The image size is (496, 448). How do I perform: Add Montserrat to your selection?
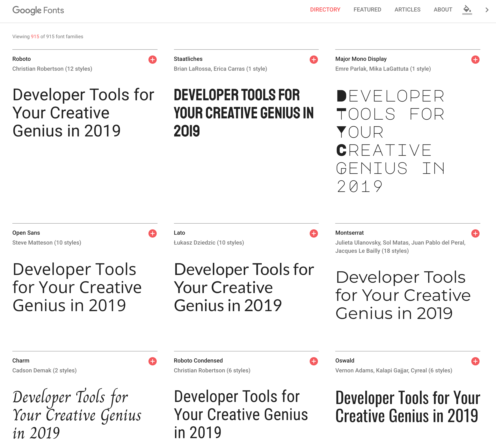click(475, 234)
